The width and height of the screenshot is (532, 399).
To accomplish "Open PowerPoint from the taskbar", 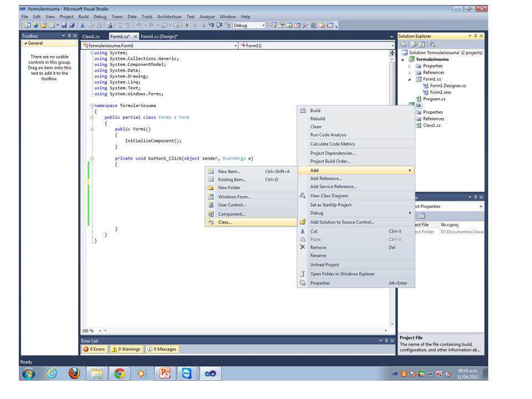I will tap(165, 374).
